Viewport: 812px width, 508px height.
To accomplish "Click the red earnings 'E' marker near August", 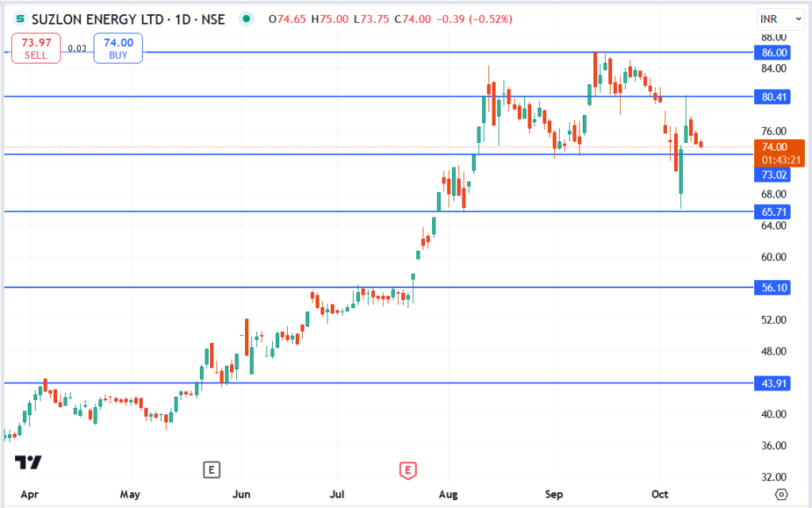I will (408, 470).
